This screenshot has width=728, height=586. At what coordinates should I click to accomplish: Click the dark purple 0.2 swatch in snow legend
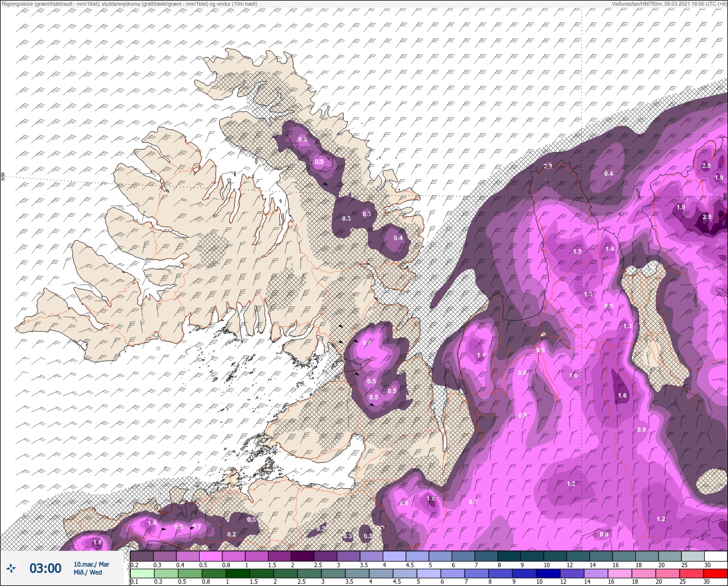142,556
